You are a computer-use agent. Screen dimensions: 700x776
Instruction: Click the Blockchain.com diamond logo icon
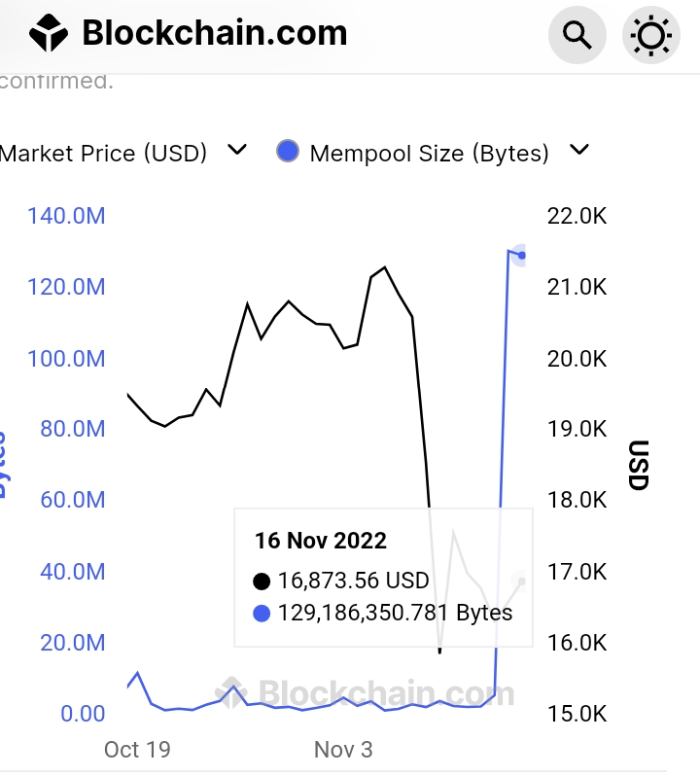click(49, 33)
